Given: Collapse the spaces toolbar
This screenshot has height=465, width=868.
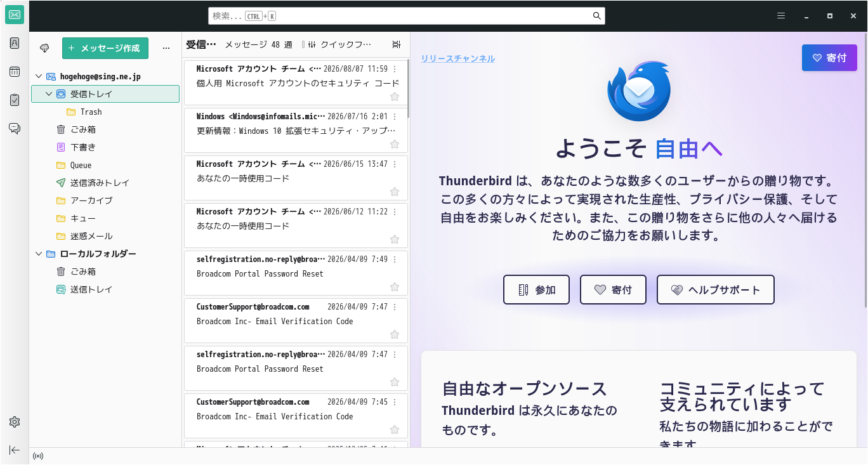Looking at the screenshot, I should [x=15, y=450].
